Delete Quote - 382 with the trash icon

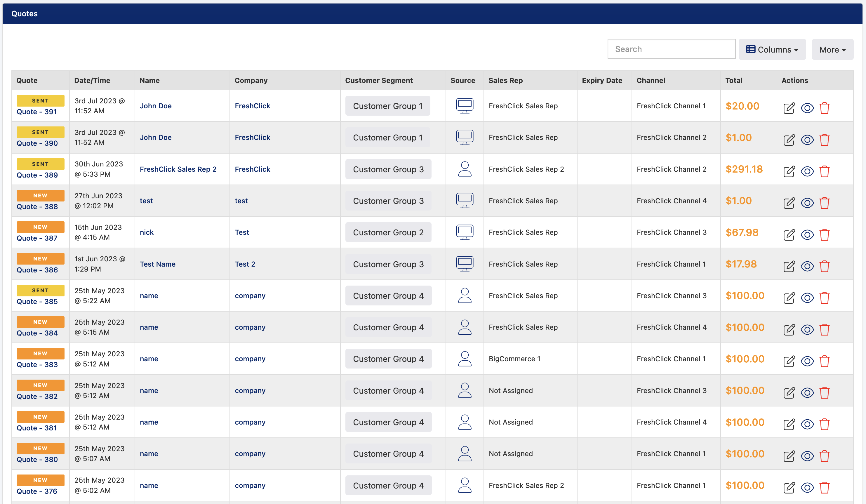pos(825,393)
